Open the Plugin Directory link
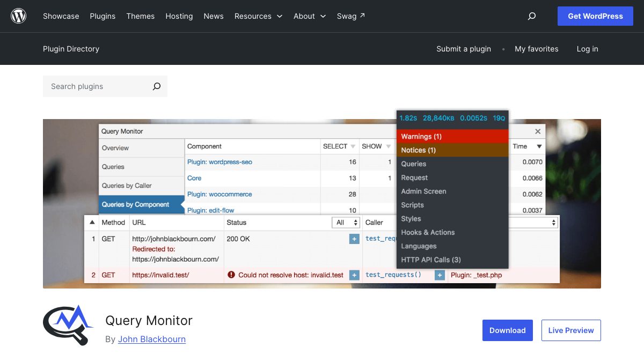This screenshot has height=362, width=644. tap(71, 49)
